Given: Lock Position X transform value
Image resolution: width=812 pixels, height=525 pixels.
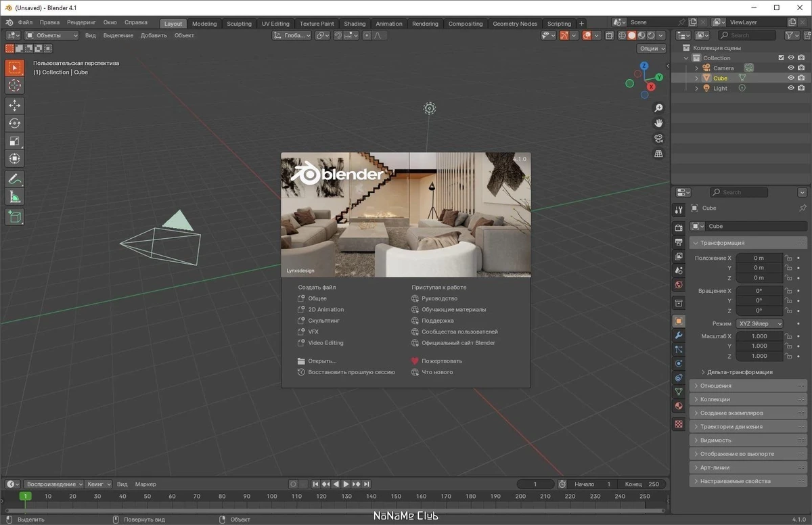Looking at the screenshot, I should [x=788, y=258].
